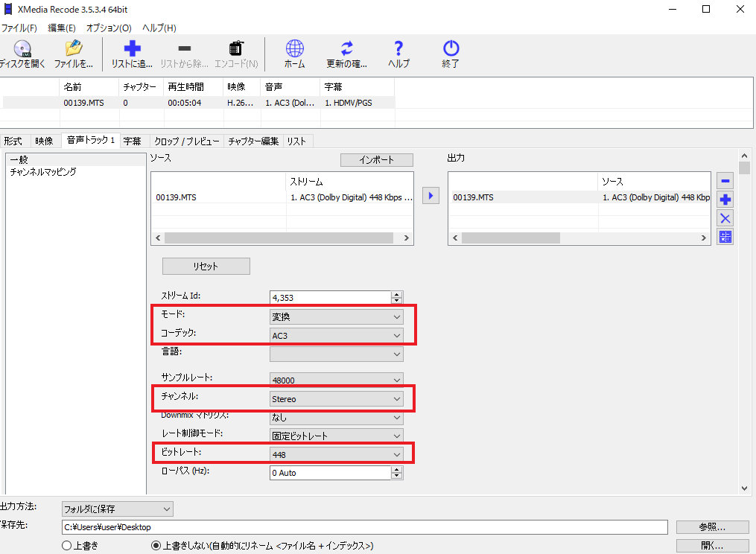This screenshot has width=756, height=554.
Task: Add to list with blue plus icon
Action: 132,54
